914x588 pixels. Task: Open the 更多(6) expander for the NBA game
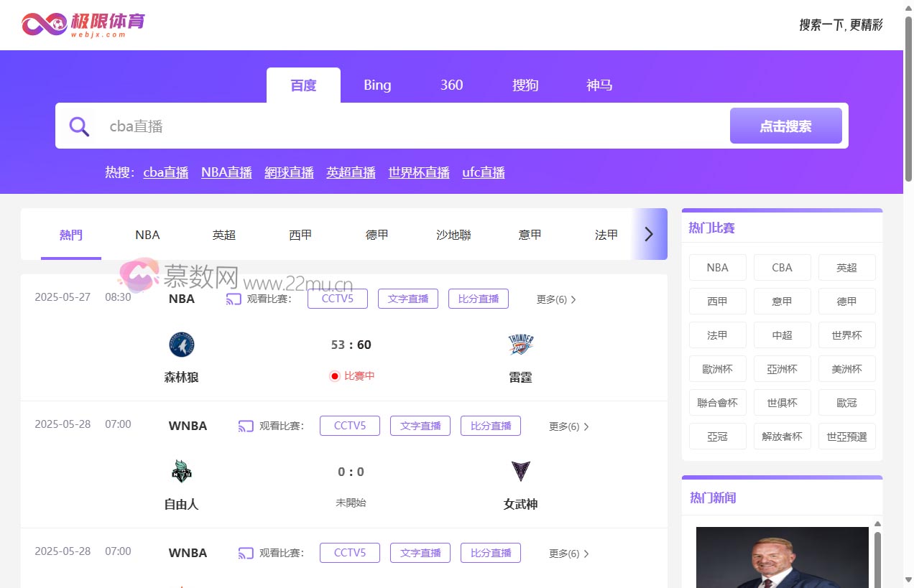tap(555, 299)
